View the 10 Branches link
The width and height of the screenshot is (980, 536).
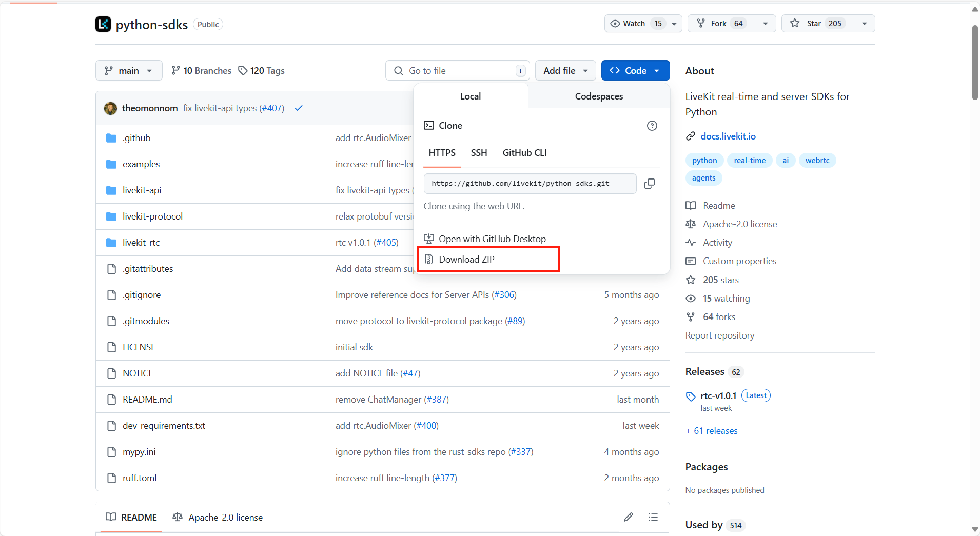202,71
